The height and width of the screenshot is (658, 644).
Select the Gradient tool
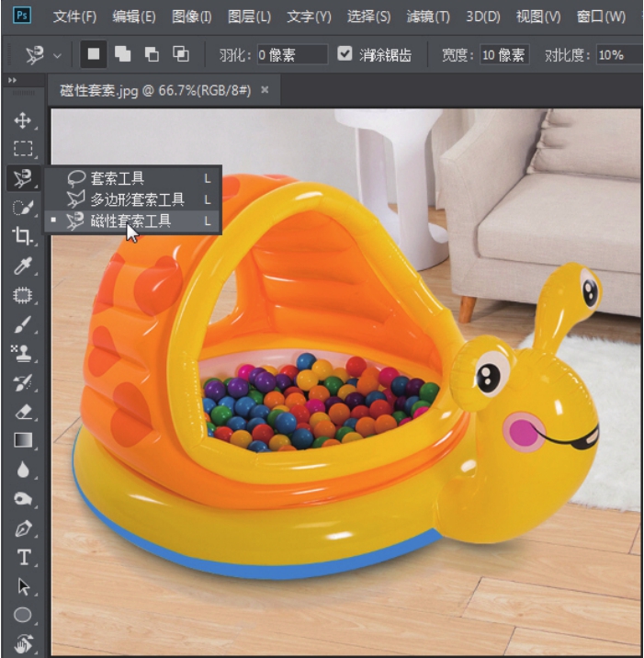coord(23,440)
